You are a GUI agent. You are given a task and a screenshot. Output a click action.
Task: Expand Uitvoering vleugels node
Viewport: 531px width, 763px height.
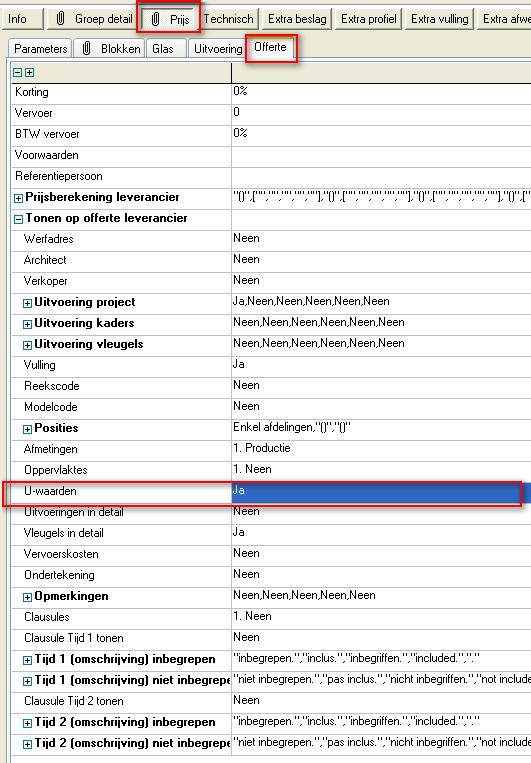coord(28,345)
